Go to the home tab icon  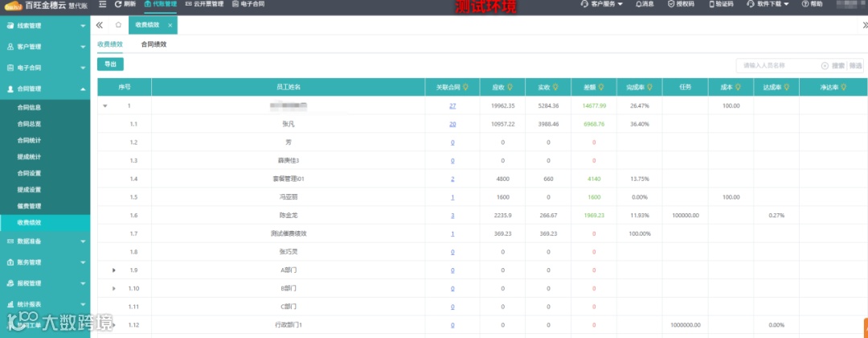(x=118, y=25)
